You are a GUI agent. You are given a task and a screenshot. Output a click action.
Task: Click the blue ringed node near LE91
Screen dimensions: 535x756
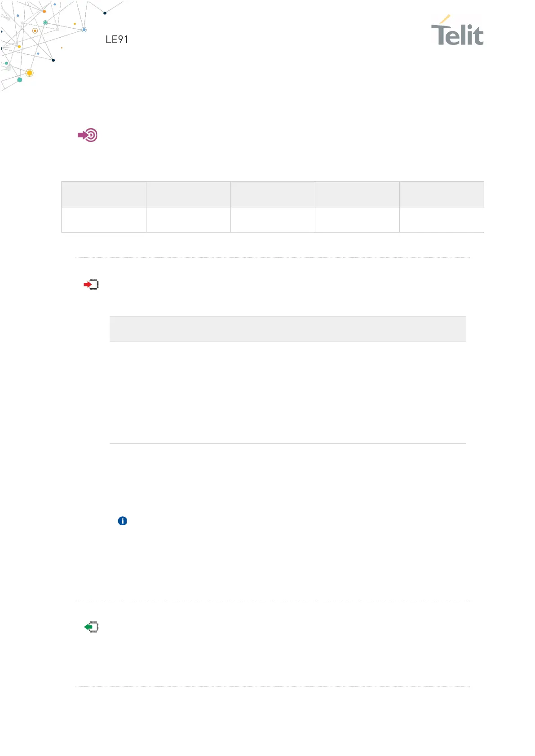click(x=84, y=30)
